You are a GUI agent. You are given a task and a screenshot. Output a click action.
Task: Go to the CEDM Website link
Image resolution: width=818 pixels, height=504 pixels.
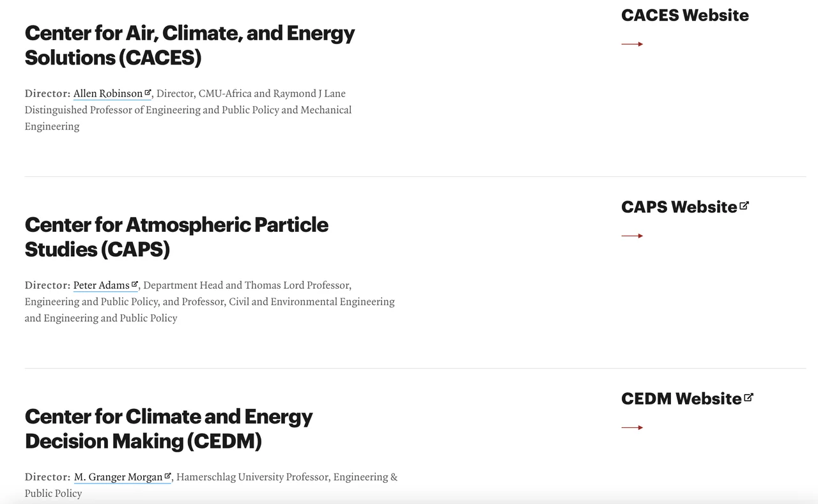click(x=681, y=399)
